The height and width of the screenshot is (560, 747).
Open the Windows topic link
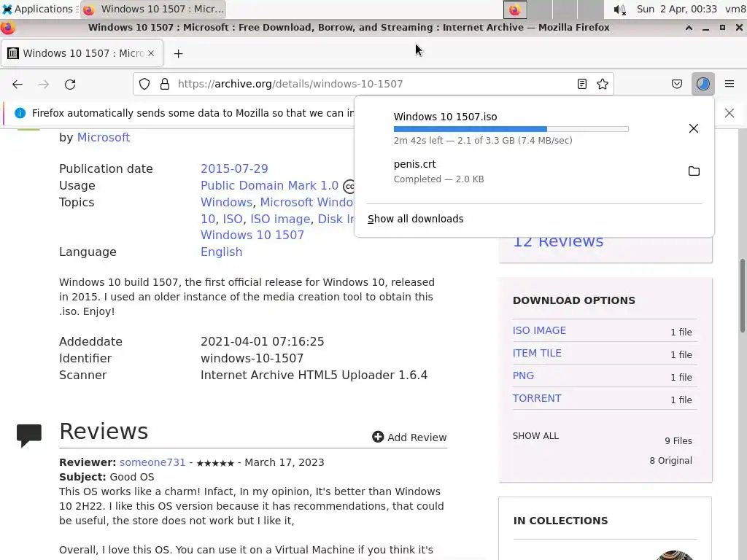pos(226,202)
